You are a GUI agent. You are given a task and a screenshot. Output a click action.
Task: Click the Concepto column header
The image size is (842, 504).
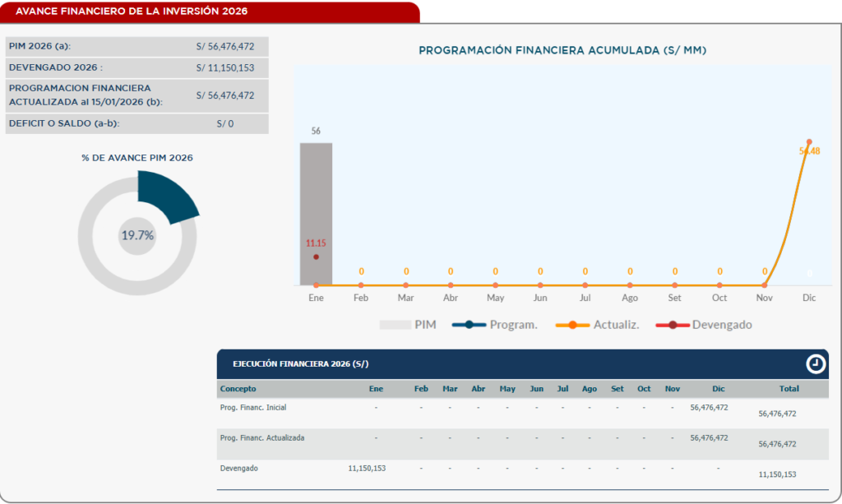[238, 389]
